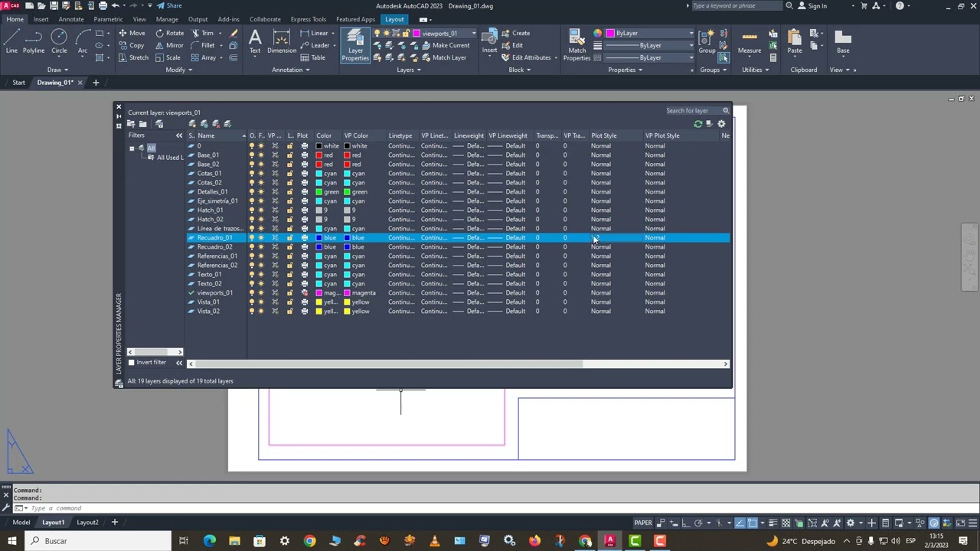Image resolution: width=980 pixels, height=551 pixels.
Task: Expand the Draw panel dropdown
Action: click(x=57, y=70)
